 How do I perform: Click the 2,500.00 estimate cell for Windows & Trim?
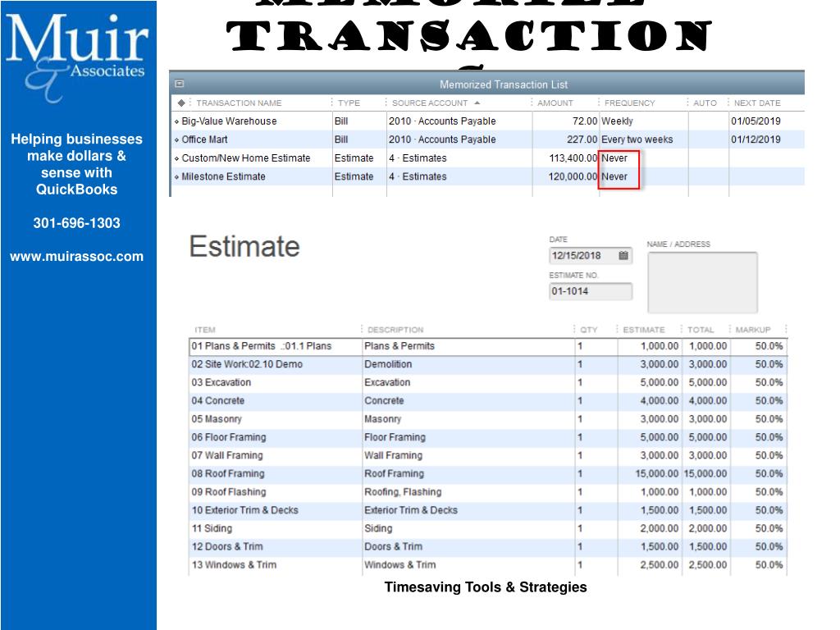(x=650, y=564)
